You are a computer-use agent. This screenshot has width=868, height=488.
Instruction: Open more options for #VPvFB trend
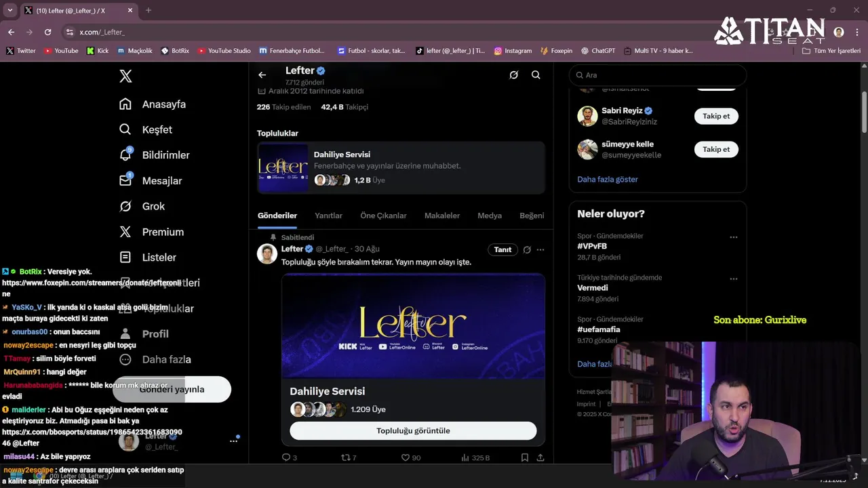point(733,237)
